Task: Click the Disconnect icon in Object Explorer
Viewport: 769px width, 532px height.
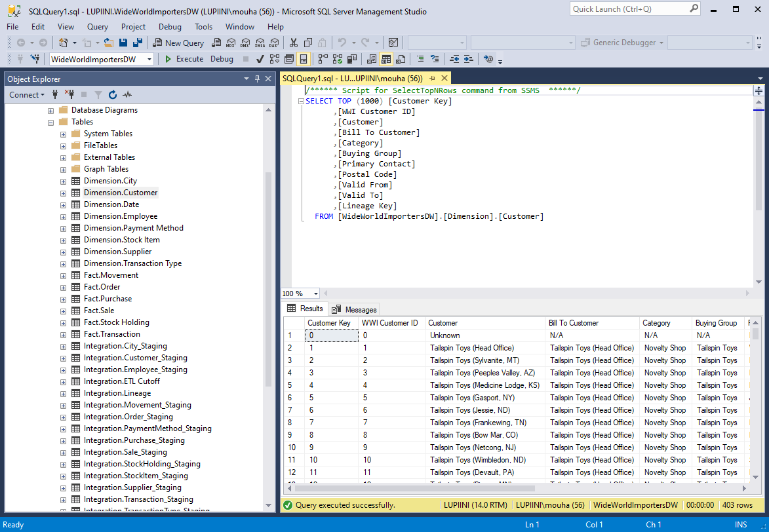Action: coord(69,94)
